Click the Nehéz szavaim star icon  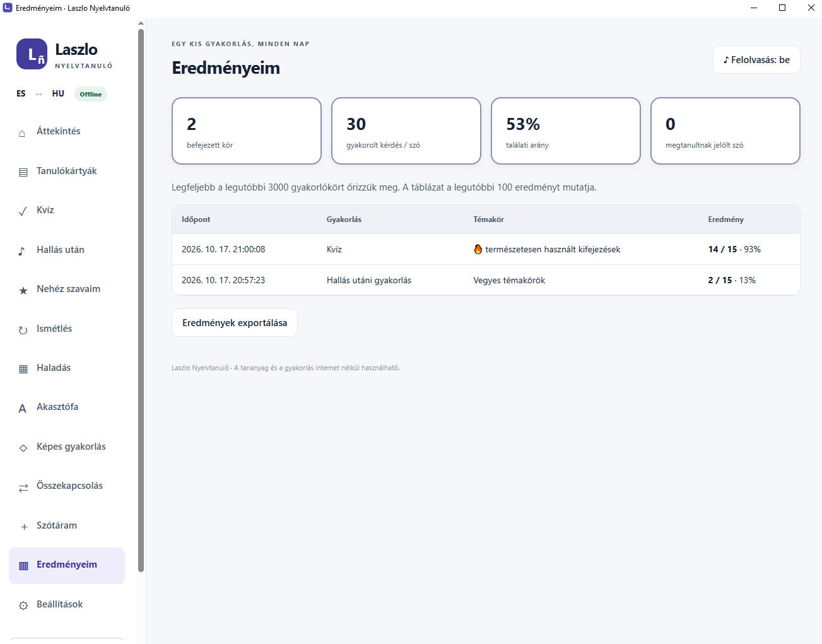[x=23, y=290]
